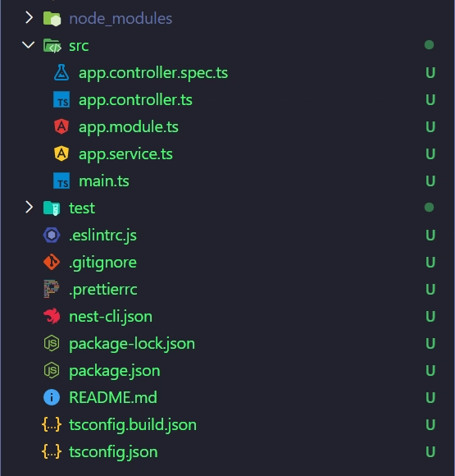This screenshot has width=455, height=476.
Task: Click the TS icon next to main.ts
Action: tap(61, 181)
